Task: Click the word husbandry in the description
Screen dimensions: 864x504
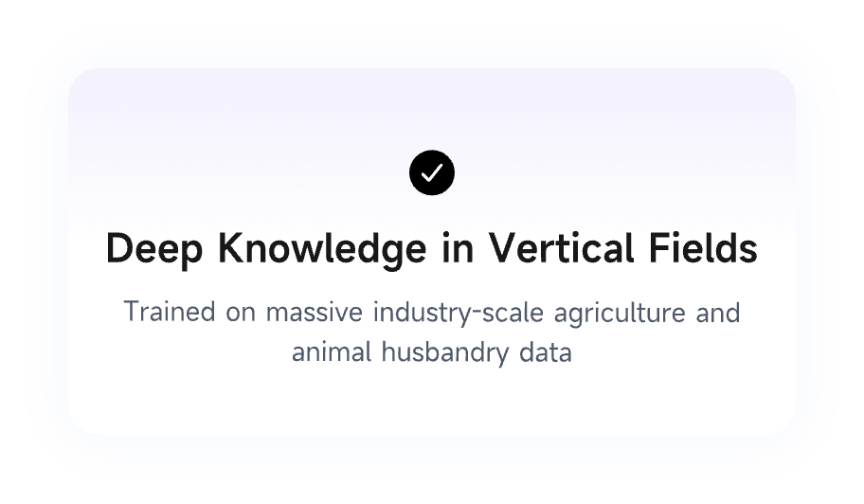Action: [x=439, y=354]
